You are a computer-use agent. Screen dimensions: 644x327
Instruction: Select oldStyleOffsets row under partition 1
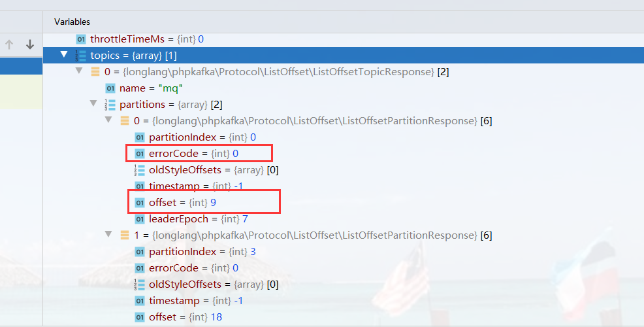344,284
